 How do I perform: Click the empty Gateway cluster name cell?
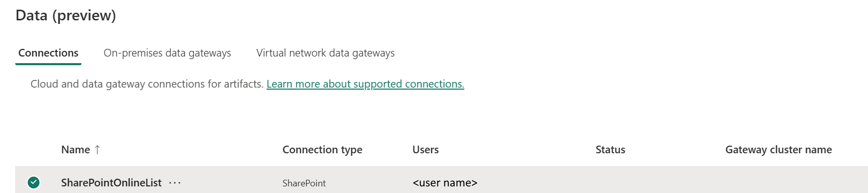[794, 182]
